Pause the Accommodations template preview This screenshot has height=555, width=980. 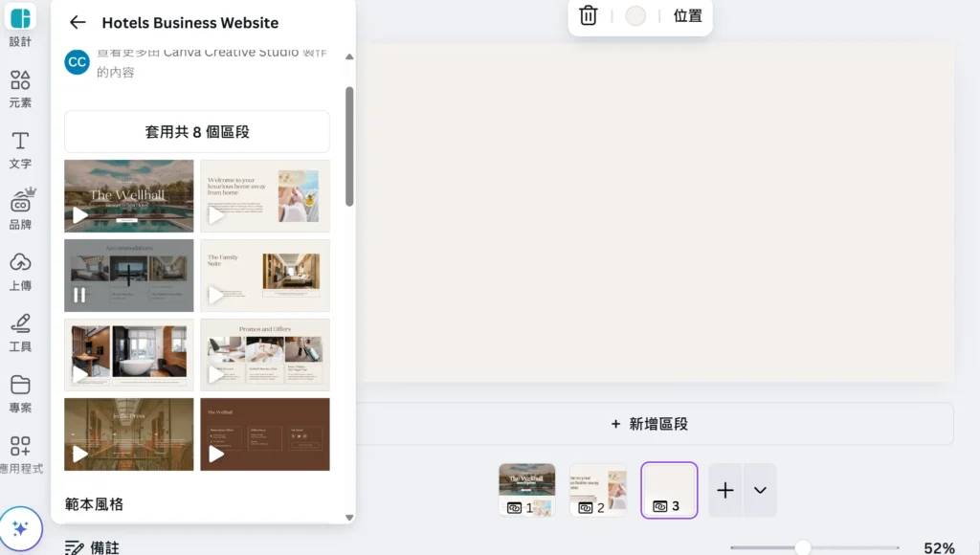(80, 295)
